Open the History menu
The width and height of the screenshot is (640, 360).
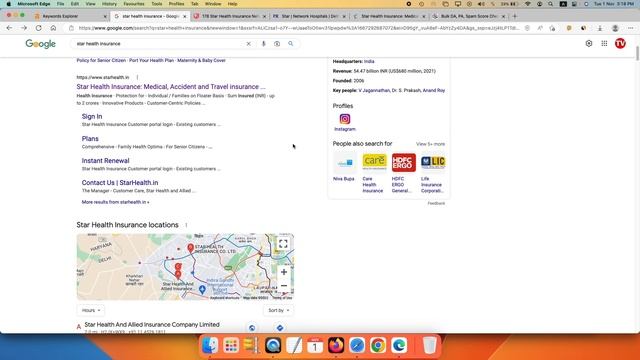pyautogui.click(x=109, y=4)
